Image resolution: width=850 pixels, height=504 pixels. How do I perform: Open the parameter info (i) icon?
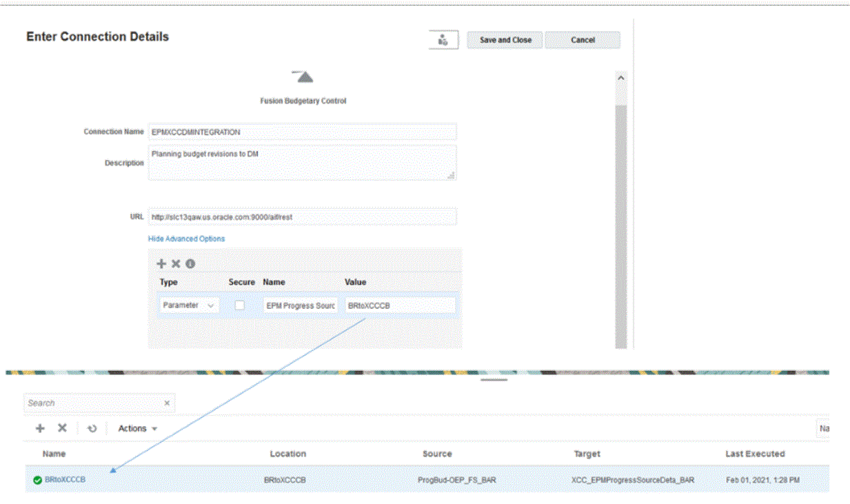click(x=190, y=263)
